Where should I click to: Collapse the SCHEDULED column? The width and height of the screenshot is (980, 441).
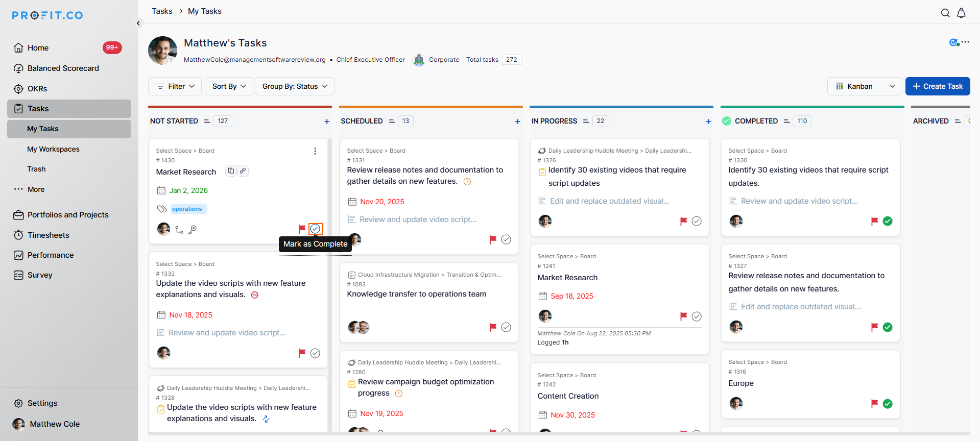click(392, 121)
